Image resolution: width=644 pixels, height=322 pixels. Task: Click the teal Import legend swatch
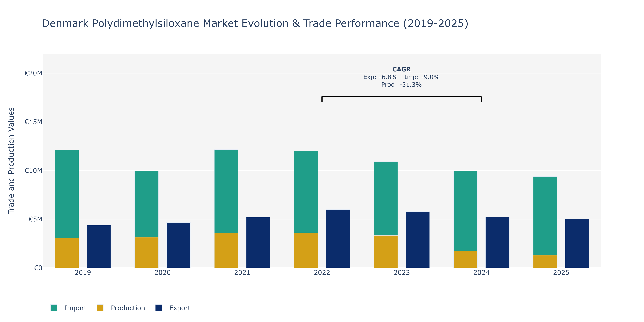(54, 308)
